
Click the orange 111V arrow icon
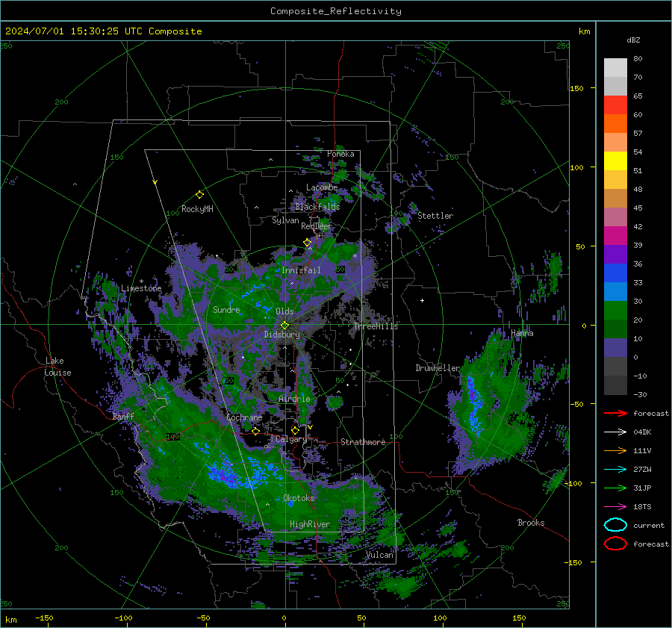point(615,450)
